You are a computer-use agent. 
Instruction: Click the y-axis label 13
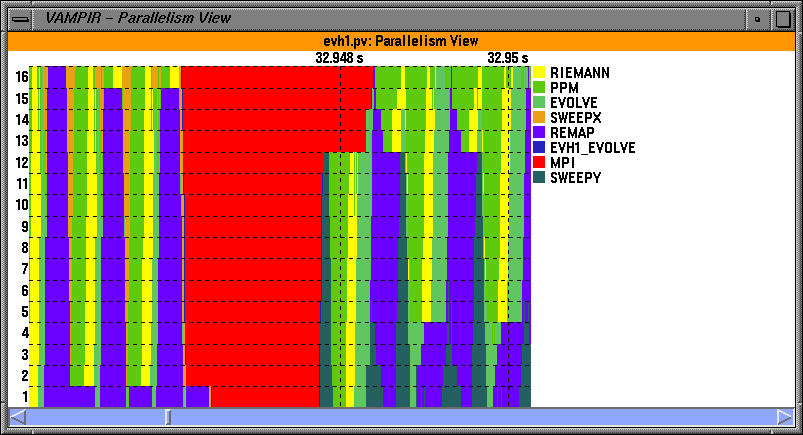[x=22, y=141]
